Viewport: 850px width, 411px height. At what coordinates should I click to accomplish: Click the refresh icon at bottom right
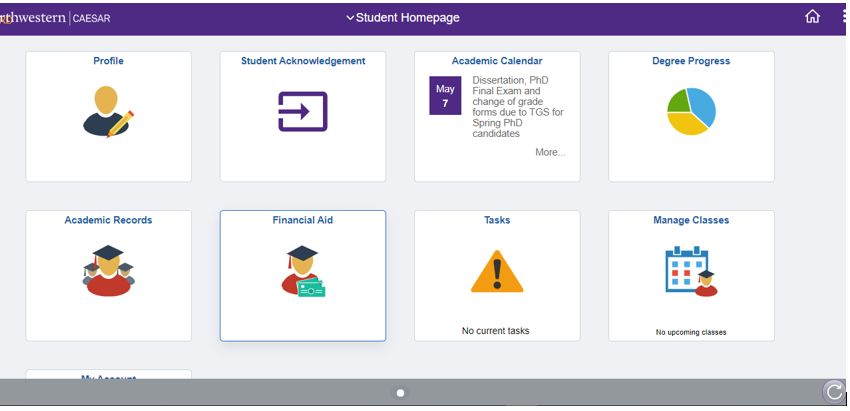click(834, 391)
